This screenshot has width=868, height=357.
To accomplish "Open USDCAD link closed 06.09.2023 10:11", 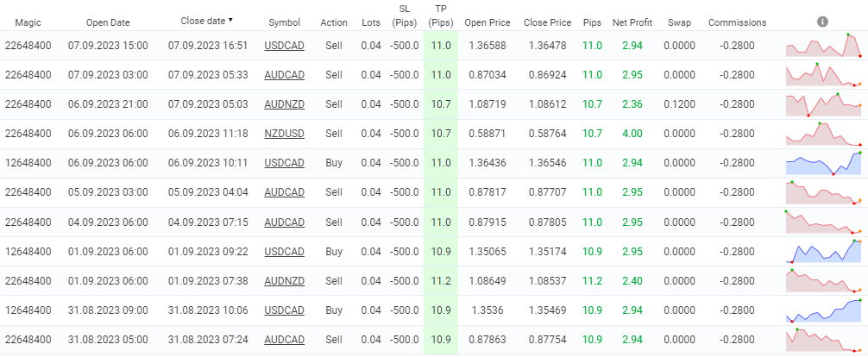I will tap(285, 163).
